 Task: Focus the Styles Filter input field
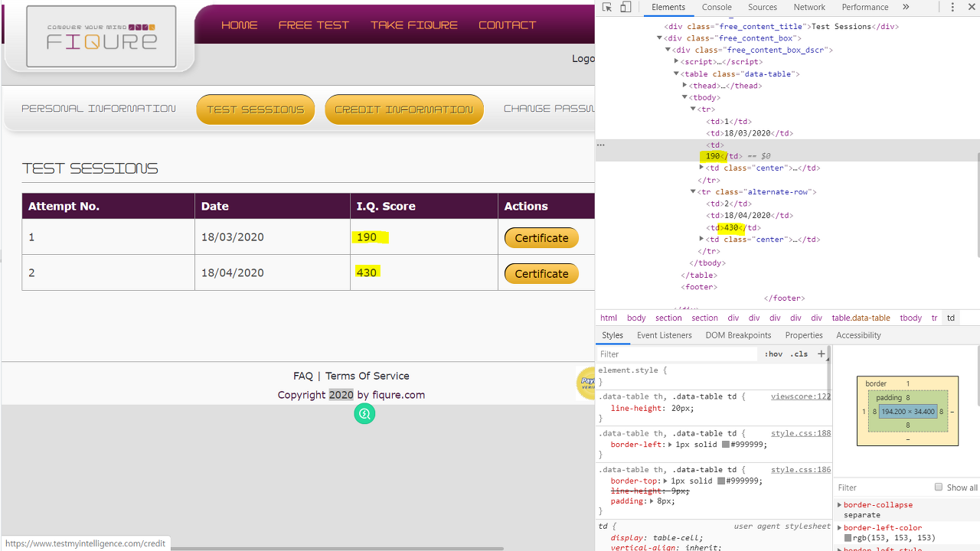(678, 354)
